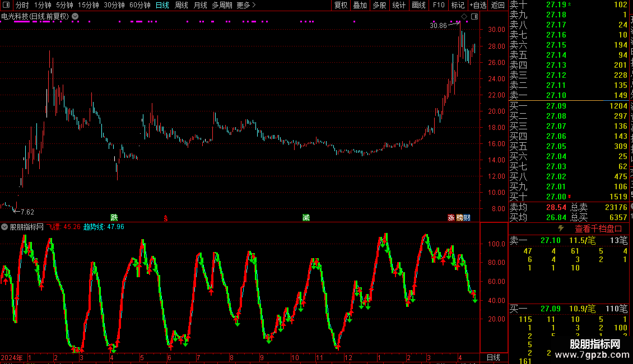Expand the 更多 periods menu
Screen dimensions: 633x364
[x=246, y=5]
